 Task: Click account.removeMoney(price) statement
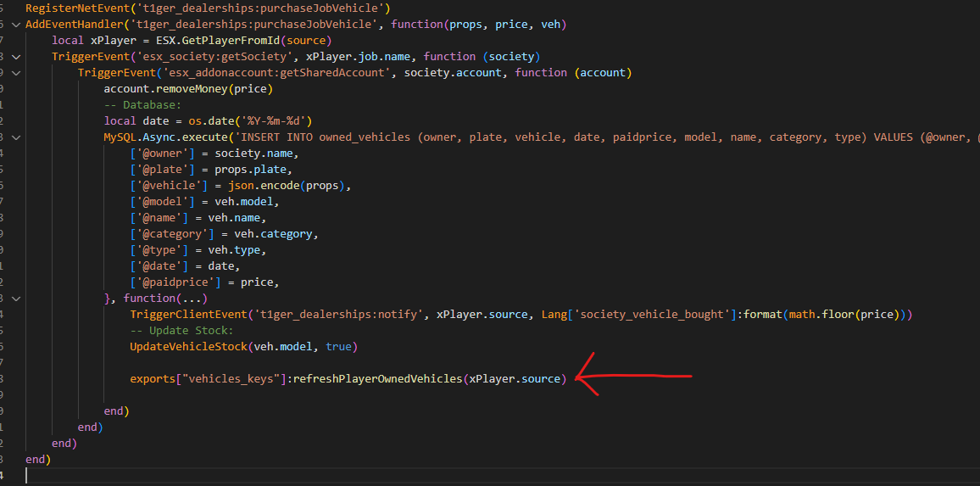coord(188,89)
